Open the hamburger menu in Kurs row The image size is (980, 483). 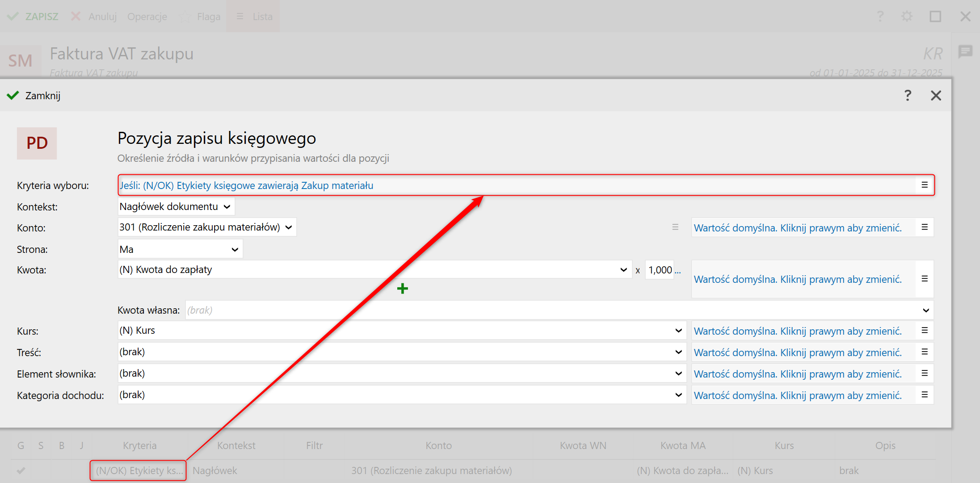click(924, 331)
